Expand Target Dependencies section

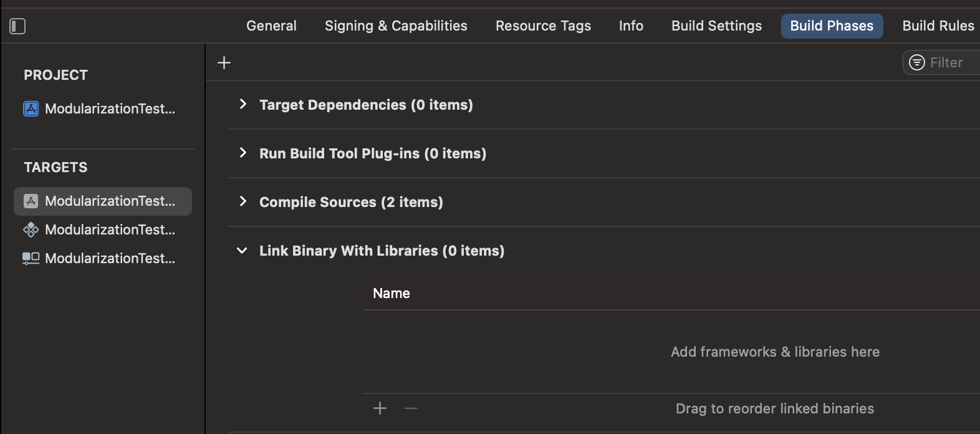(x=243, y=104)
